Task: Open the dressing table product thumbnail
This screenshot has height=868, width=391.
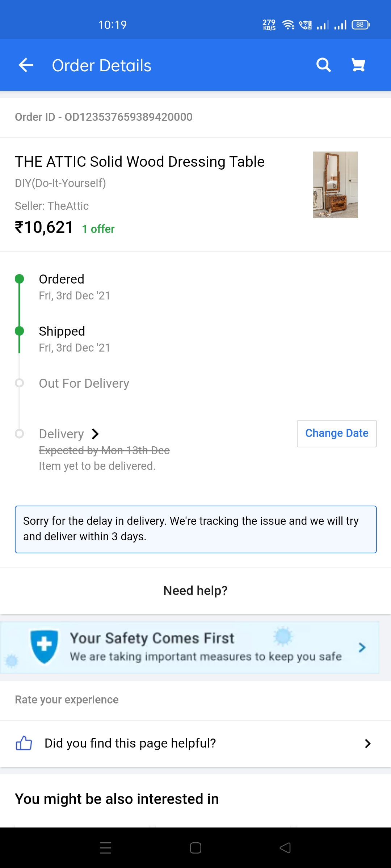Action: pos(335,184)
